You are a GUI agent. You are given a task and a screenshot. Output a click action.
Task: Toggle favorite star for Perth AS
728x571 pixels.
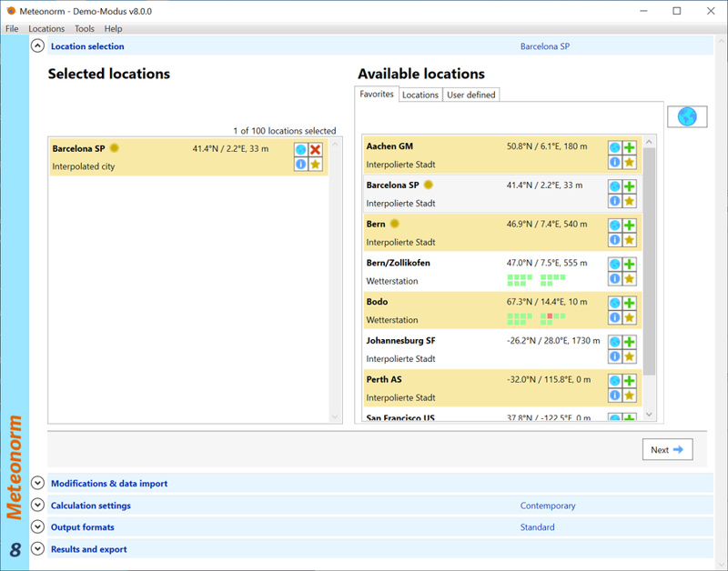click(x=629, y=396)
